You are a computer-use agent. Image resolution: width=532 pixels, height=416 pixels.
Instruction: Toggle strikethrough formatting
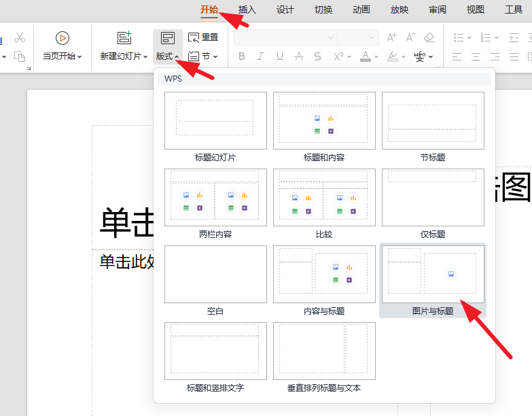pyautogui.click(x=298, y=56)
